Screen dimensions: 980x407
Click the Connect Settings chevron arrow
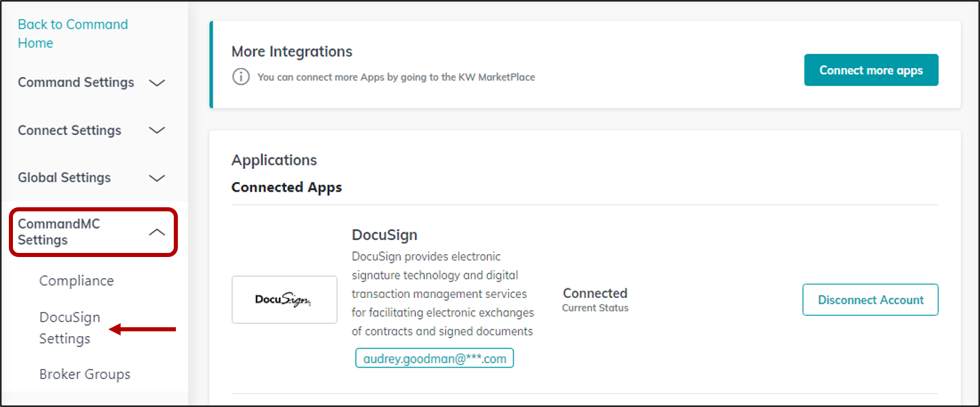pyautogui.click(x=157, y=130)
